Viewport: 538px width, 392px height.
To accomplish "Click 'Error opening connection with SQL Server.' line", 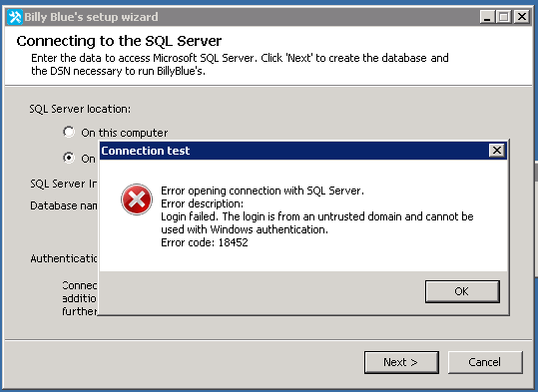I will pyautogui.click(x=263, y=191).
